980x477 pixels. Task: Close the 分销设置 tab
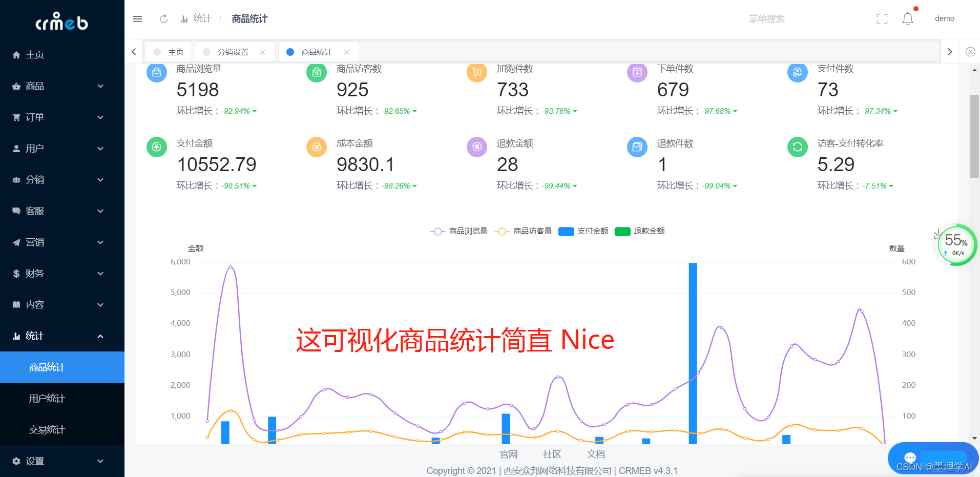(x=263, y=52)
